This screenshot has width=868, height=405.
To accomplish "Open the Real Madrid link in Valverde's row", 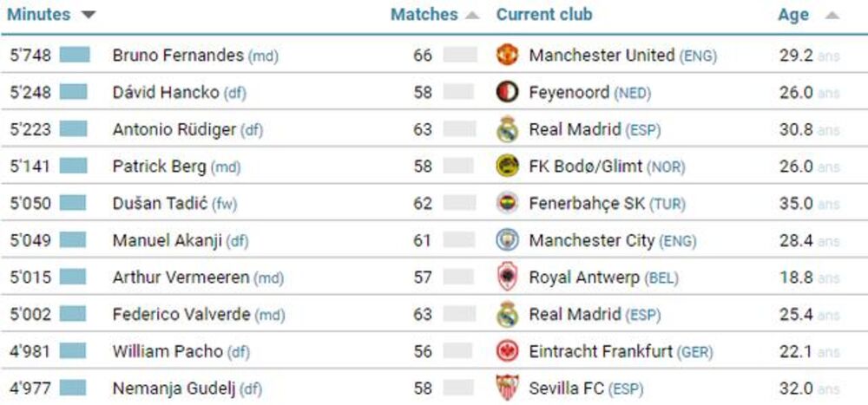I will pos(575,314).
